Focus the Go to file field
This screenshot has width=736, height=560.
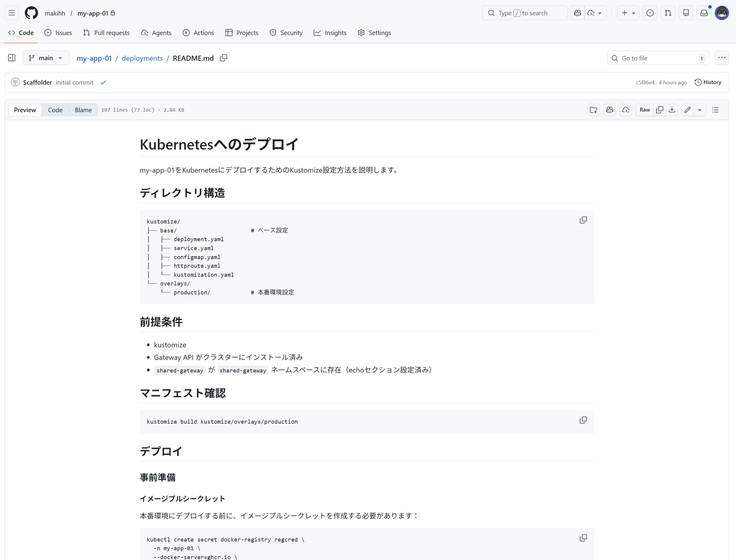pos(657,58)
